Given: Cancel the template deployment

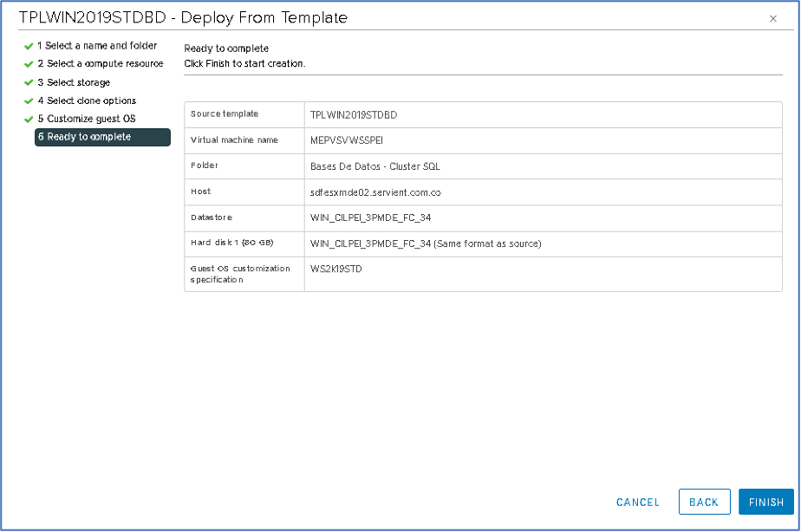Looking at the screenshot, I should click(637, 503).
